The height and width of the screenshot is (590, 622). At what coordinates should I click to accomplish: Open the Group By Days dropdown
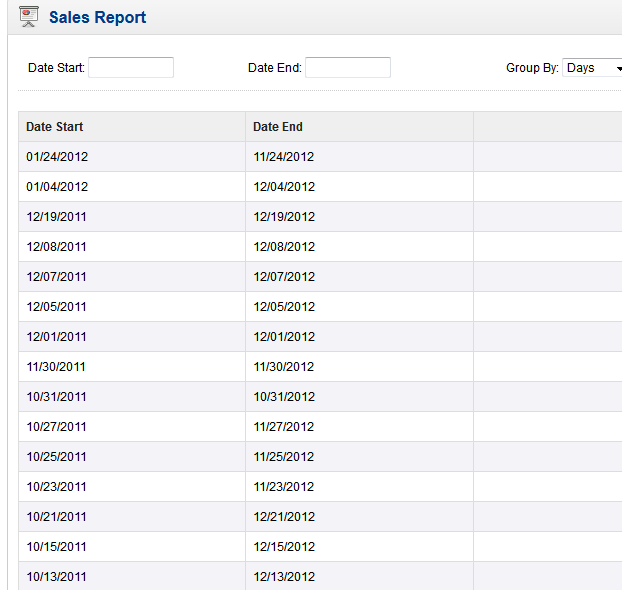click(593, 68)
